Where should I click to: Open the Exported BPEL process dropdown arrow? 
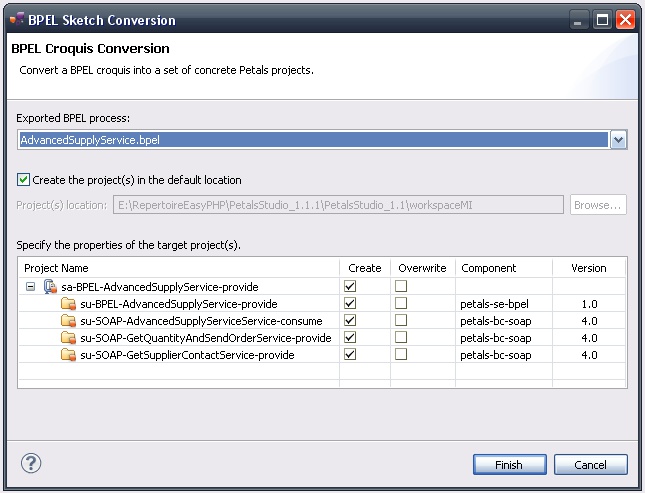618,140
